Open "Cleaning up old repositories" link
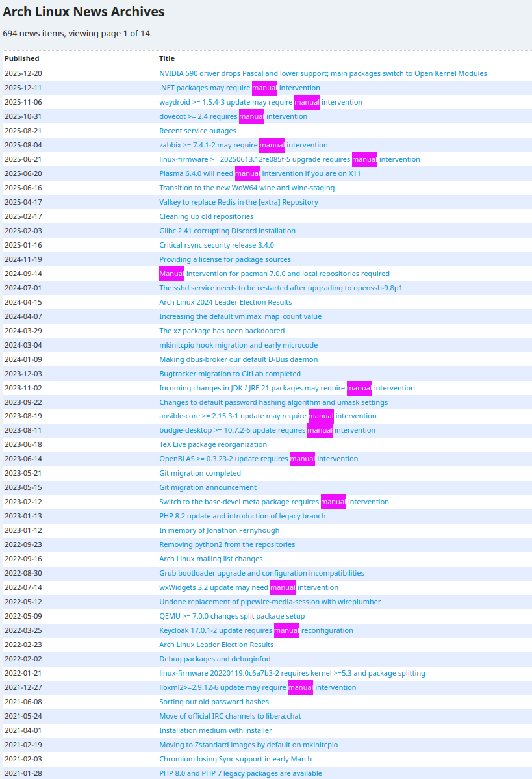 click(206, 216)
